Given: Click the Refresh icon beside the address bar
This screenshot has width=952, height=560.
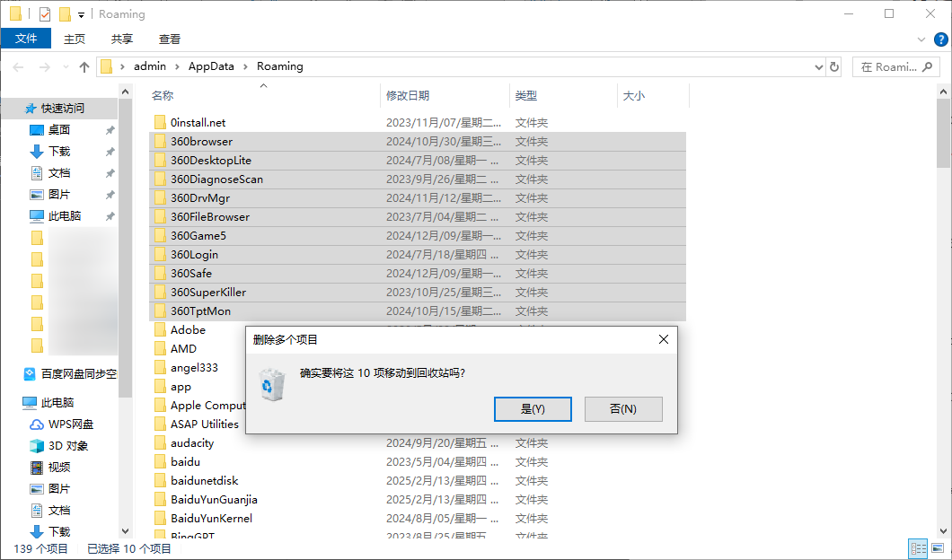Looking at the screenshot, I should coord(836,66).
